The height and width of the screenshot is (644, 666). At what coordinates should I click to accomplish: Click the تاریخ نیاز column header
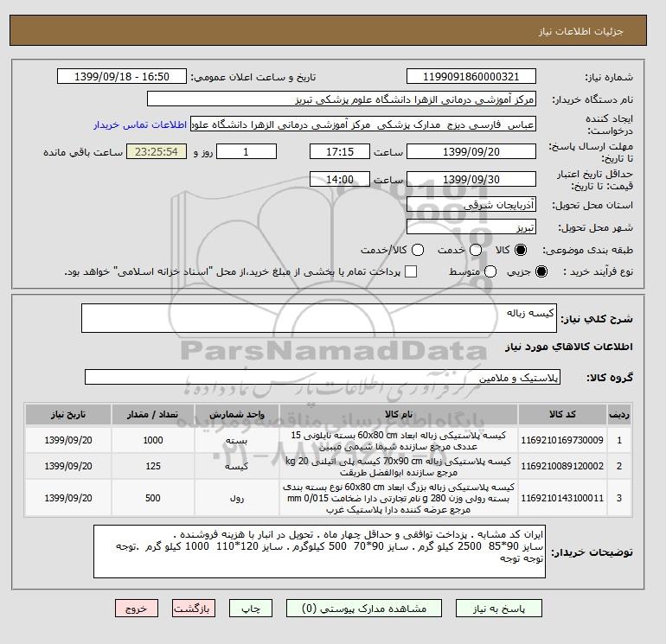point(68,414)
